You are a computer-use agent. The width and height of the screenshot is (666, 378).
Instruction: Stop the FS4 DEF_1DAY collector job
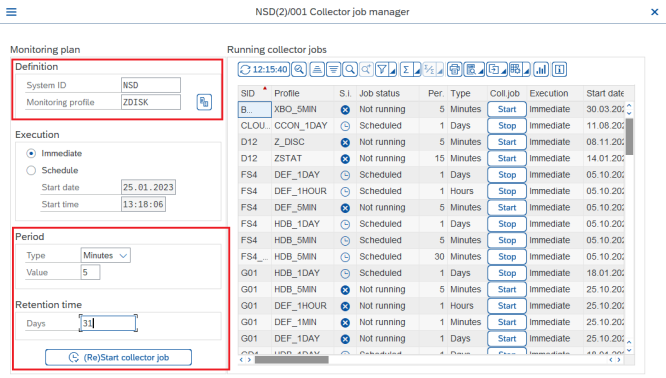pyautogui.click(x=507, y=175)
